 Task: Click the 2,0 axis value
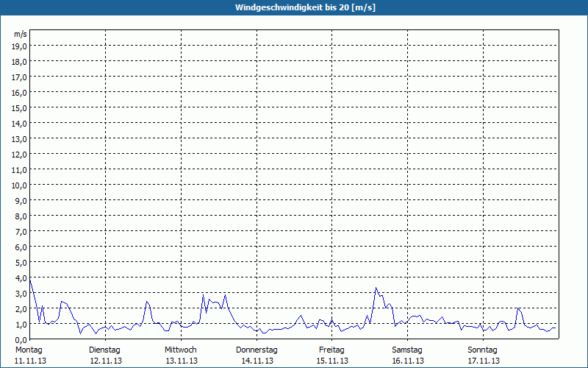pos(21,309)
